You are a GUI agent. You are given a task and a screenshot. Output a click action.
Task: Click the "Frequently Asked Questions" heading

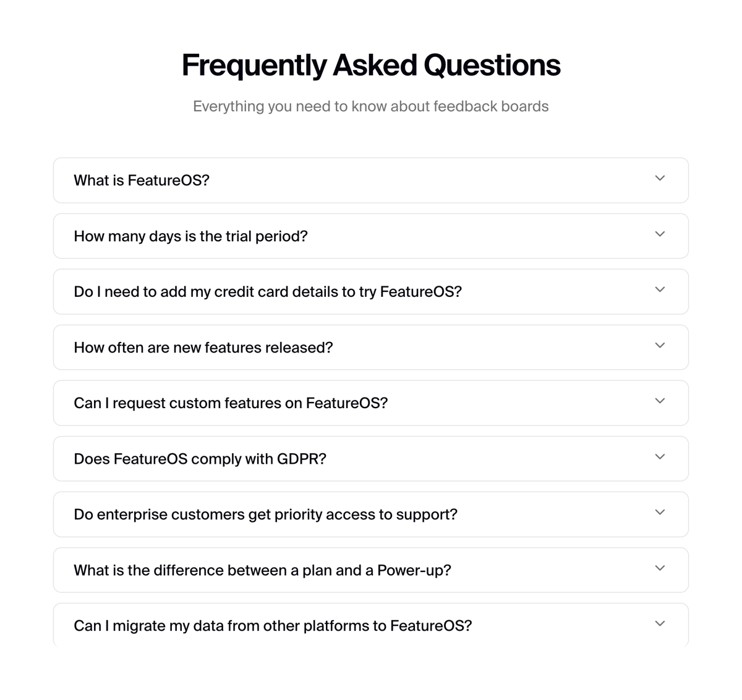tap(370, 64)
